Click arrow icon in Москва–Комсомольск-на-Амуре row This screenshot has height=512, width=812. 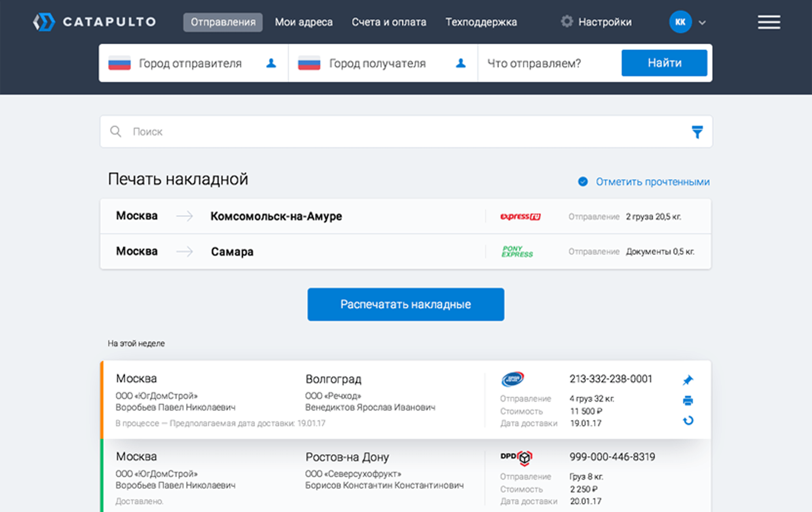coord(184,216)
